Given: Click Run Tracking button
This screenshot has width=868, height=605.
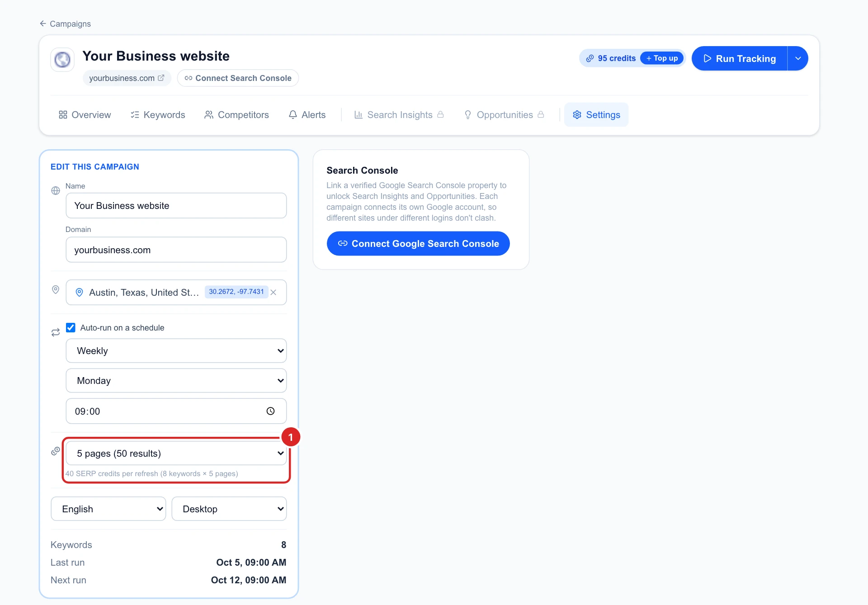Looking at the screenshot, I should pos(740,58).
